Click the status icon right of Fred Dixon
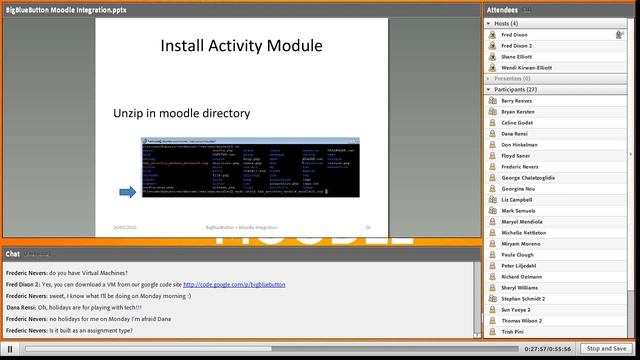 pyautogui.click(x=620, y=35)
